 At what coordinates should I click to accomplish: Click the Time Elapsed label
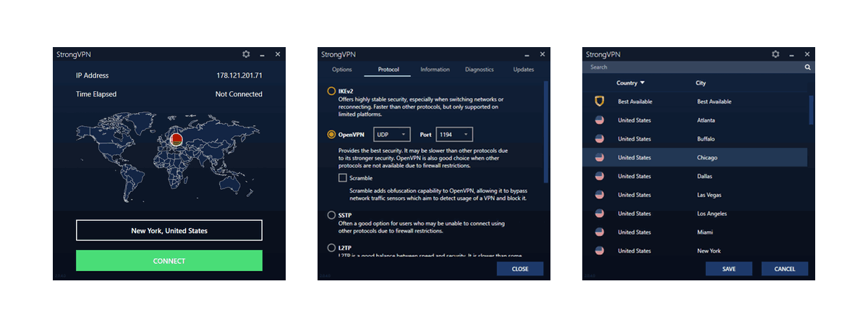tap(96, 94)
